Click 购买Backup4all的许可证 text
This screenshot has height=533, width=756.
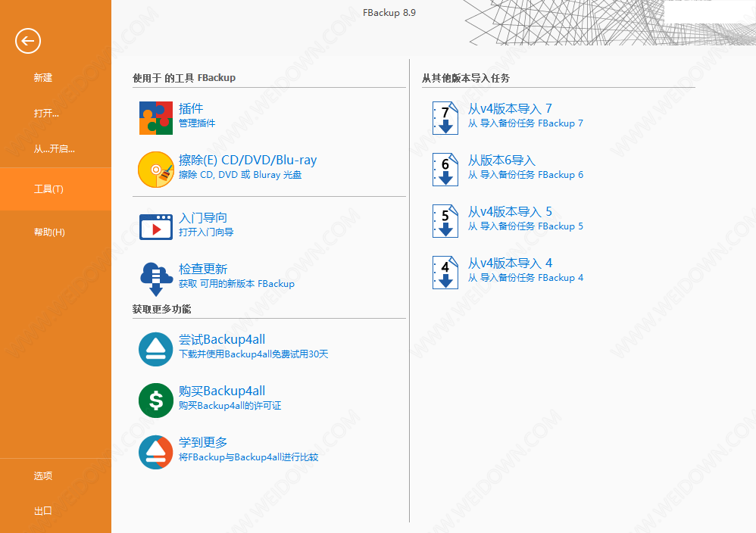230,406
